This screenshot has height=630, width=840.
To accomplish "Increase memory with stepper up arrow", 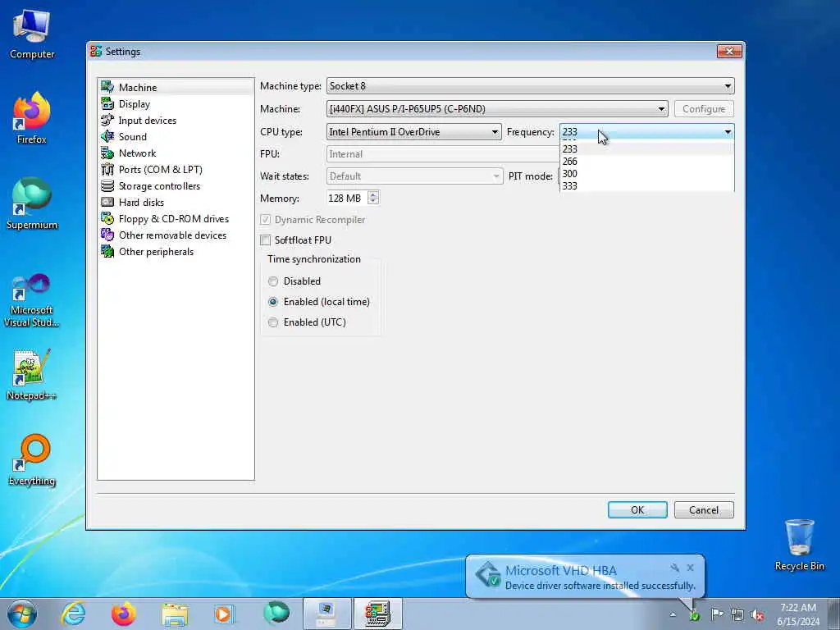I will [x=373, y=194].
